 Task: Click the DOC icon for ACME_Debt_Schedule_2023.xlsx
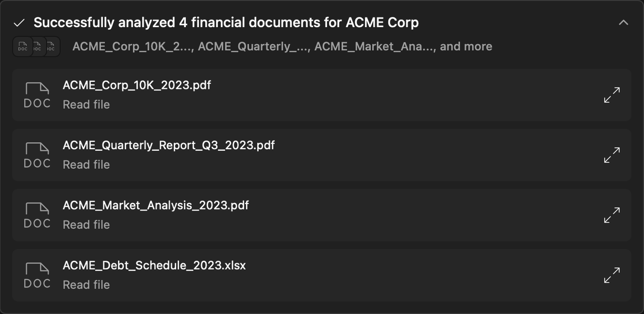37,275
